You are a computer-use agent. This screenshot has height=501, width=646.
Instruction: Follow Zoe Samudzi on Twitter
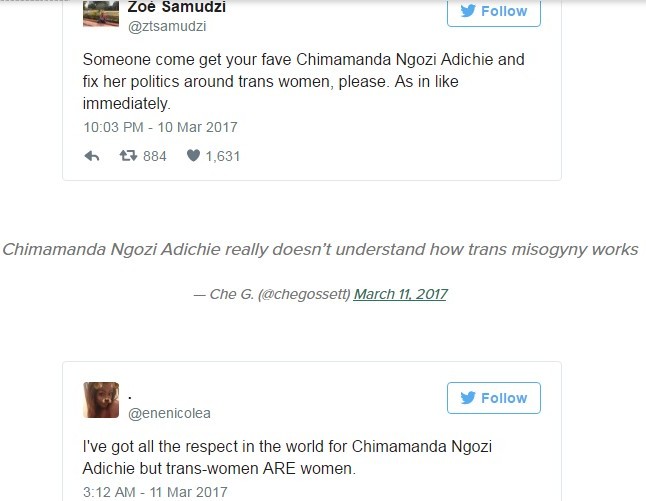pos(494,11)
